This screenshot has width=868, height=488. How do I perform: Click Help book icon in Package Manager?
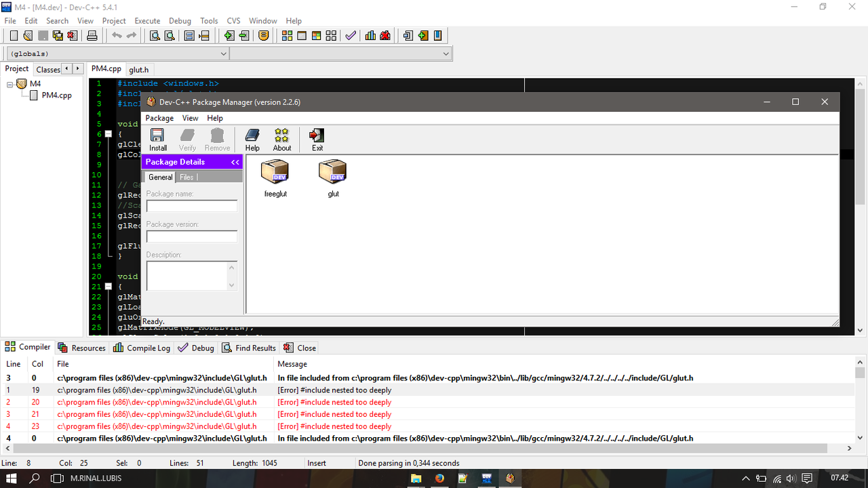pos(252,140)
